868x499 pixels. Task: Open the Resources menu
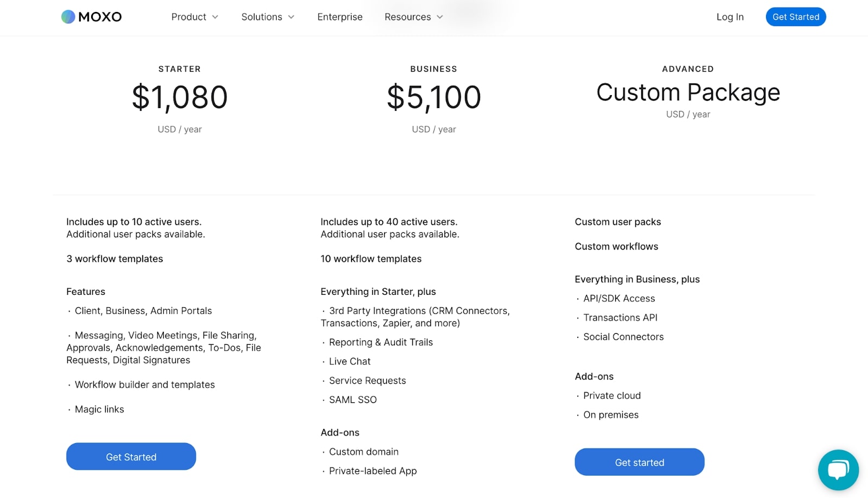[x=407, y=17]
